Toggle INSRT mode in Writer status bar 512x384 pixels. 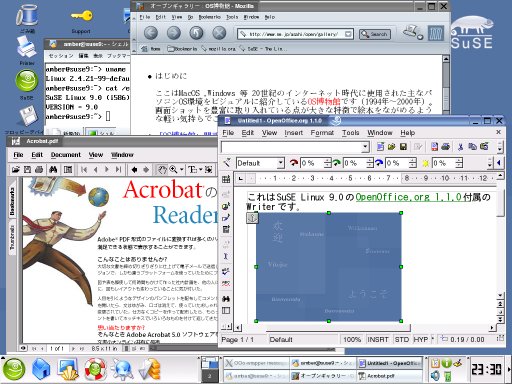coord(378,339)
